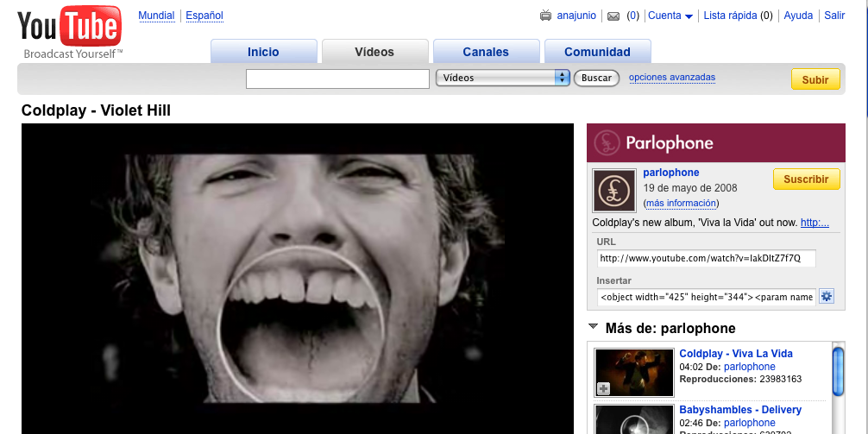
Task: Switch to the Vídeos tab
Action: [374, 52]
